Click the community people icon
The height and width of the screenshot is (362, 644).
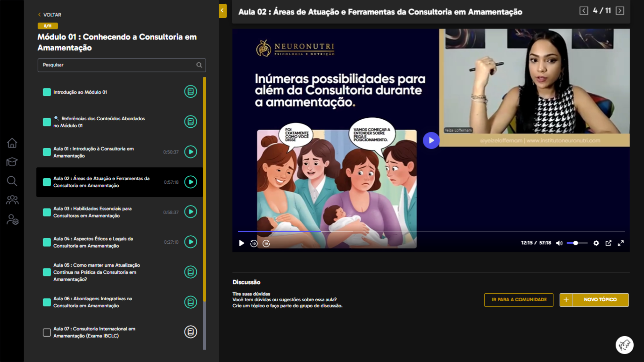tap(12, 200)
